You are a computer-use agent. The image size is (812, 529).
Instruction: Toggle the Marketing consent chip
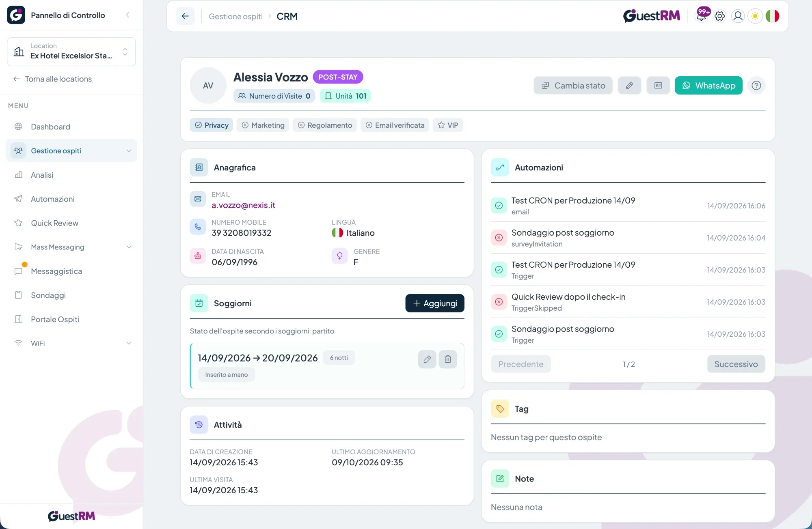pos(263,125)
